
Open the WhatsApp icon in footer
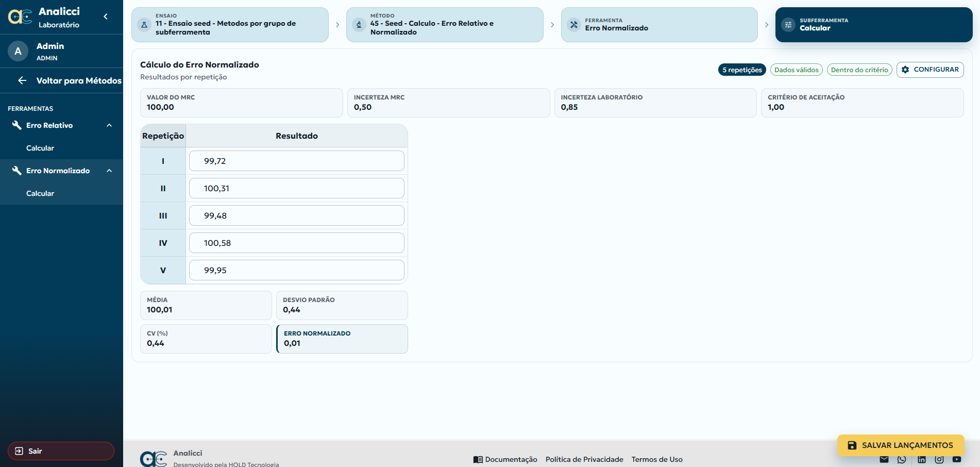[x=902, y=459]
